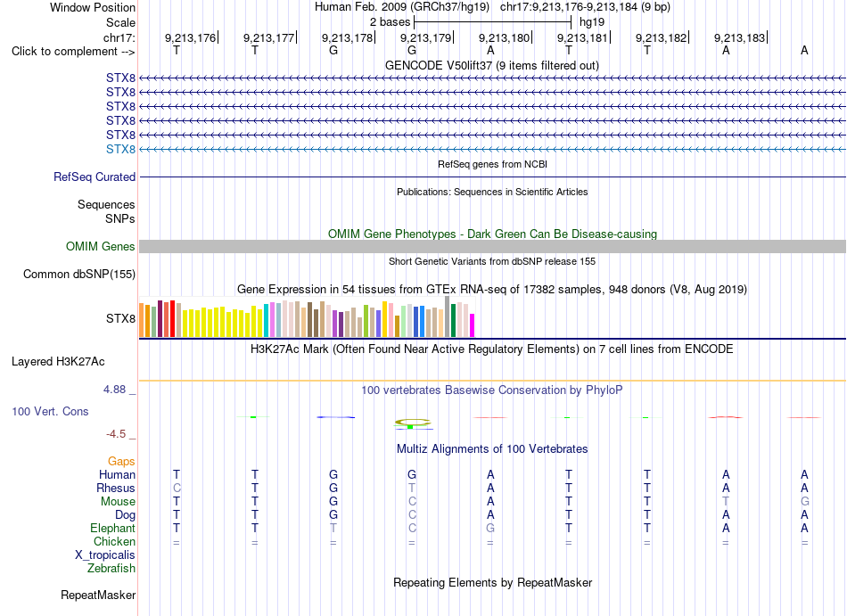Open 'Publications: Sequences in Scientific Articles' title
Viewport: 847px width, 616px height.
point(492,192)
